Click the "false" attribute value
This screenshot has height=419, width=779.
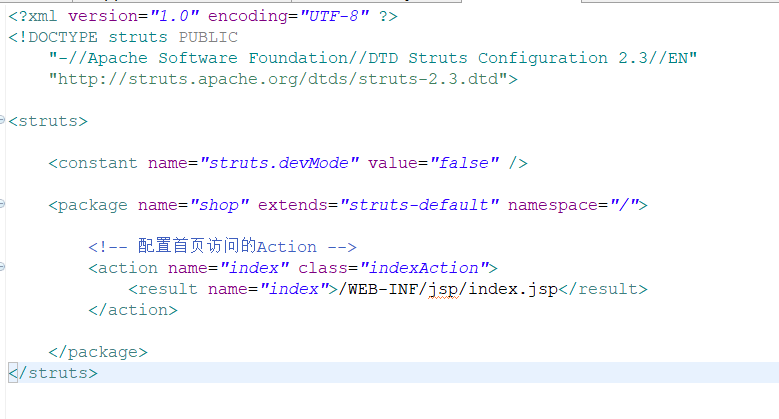click(x=464, y=163)
